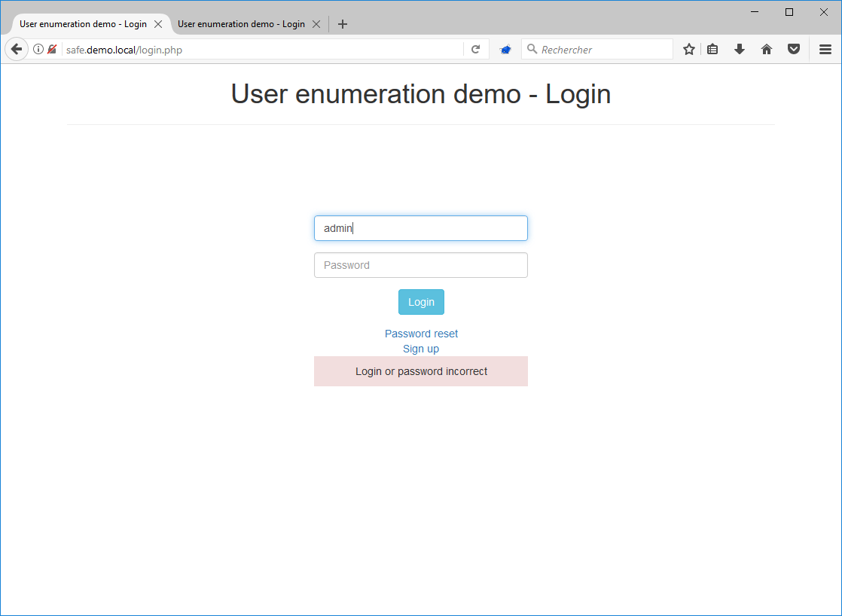The height and width of the screenshot is (616, 842).
Task: Click the blue extension icon beside reload
Action: click(505, 48)
